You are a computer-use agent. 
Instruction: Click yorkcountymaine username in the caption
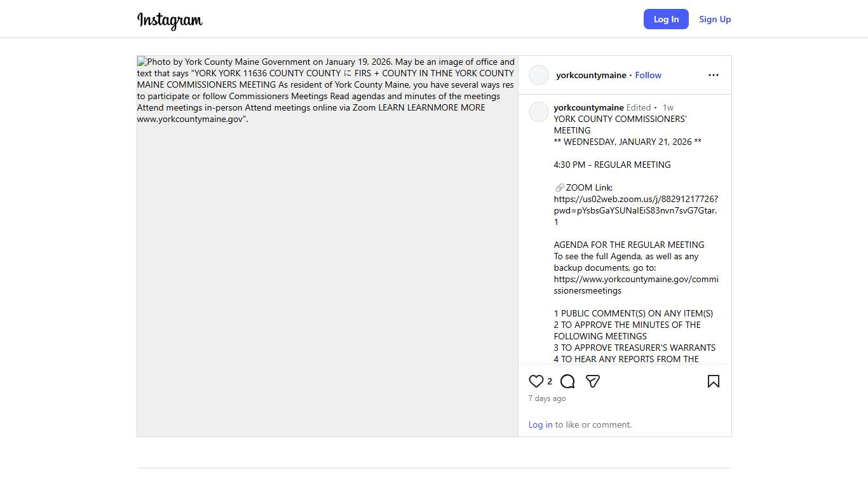click(x=588, y=107)
